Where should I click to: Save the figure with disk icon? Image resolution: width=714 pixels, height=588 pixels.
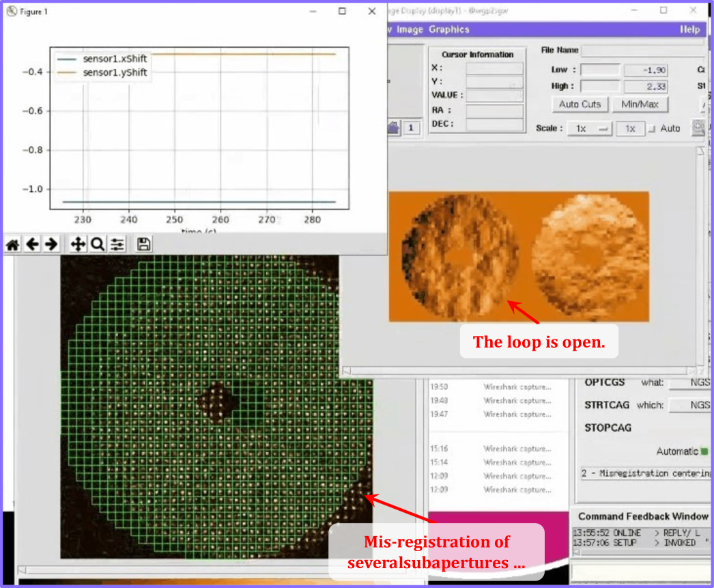(143, 244)
